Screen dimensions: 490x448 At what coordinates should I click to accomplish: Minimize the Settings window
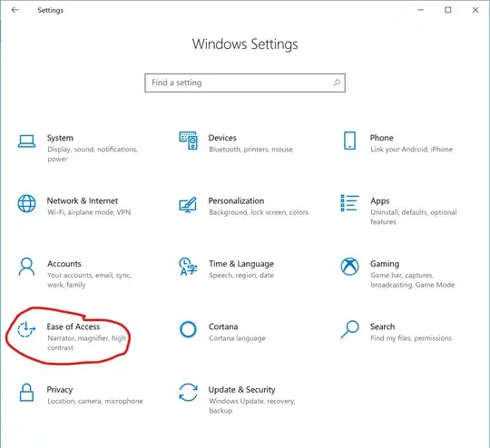click(420, 10)
